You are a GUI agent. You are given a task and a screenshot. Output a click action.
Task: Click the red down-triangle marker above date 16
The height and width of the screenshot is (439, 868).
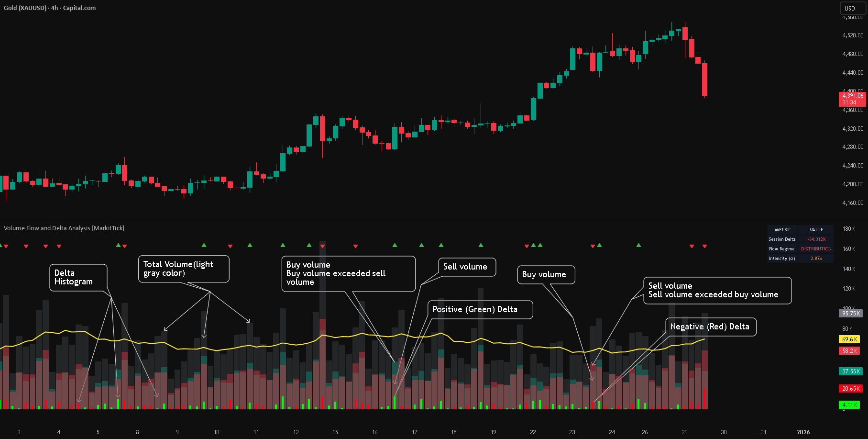[x=355, y=246]
